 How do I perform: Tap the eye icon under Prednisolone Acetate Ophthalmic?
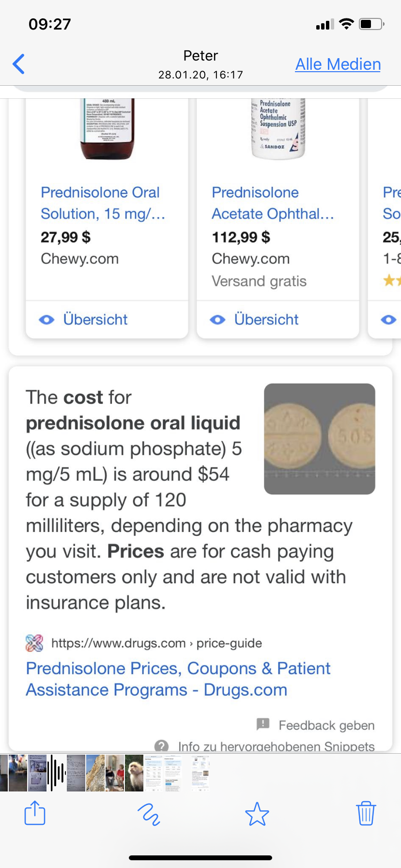(217, 320)
